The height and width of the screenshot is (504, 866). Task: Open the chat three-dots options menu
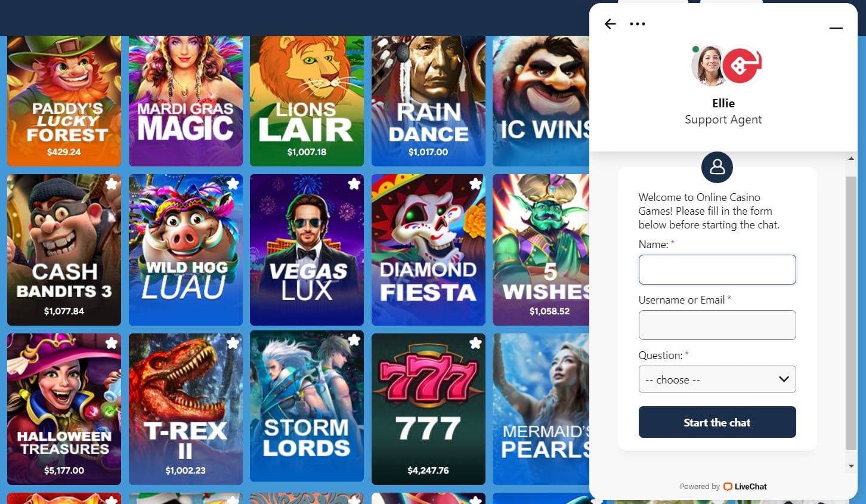(x=638, y=24)
